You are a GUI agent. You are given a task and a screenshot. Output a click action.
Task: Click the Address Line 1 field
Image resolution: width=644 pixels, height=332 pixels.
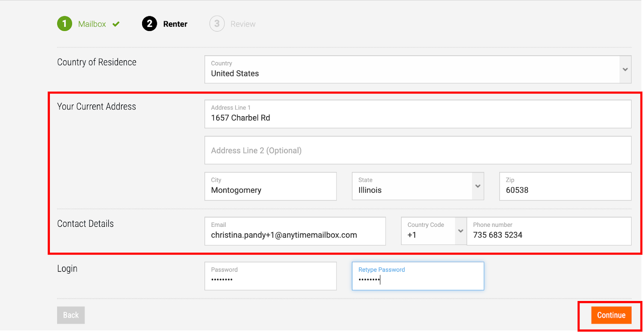tap(418, 114)
